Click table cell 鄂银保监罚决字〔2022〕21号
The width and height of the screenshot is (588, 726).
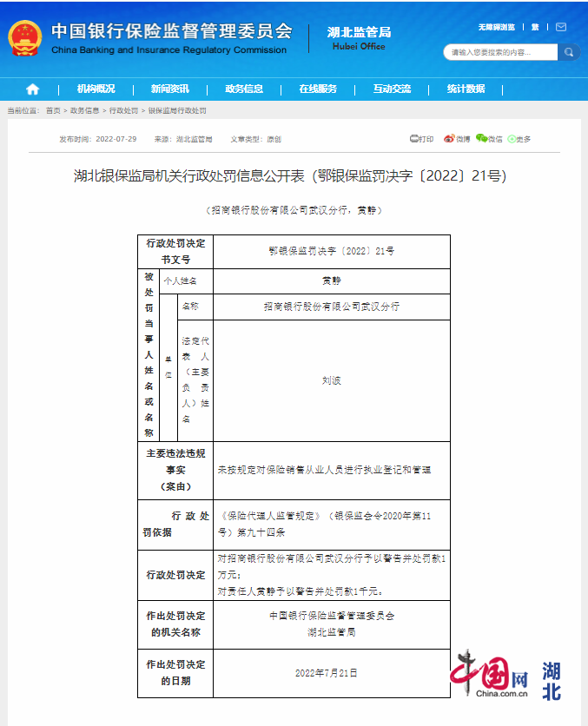[332, 251]
